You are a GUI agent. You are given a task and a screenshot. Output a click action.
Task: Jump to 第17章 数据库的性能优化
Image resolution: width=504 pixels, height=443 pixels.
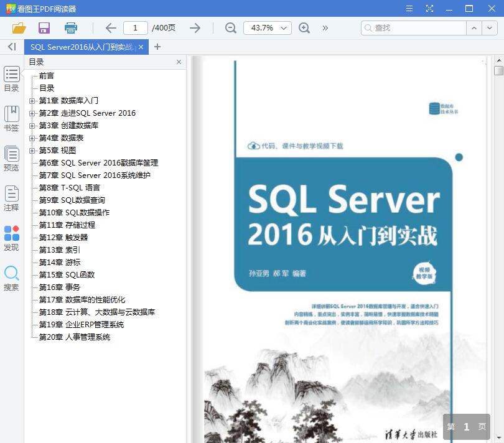(x=82, y=300)
